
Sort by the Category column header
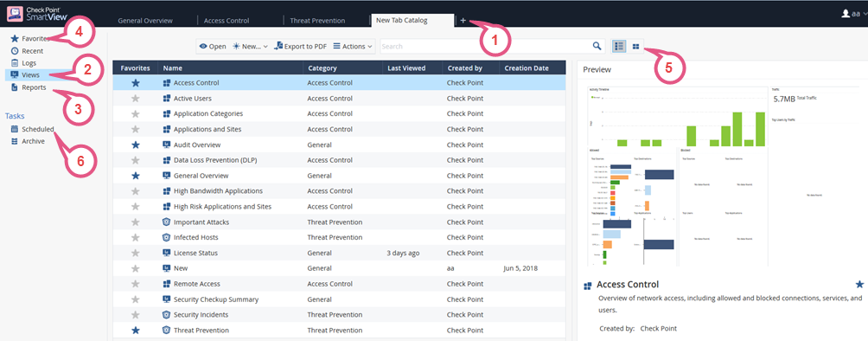point(342,68)
